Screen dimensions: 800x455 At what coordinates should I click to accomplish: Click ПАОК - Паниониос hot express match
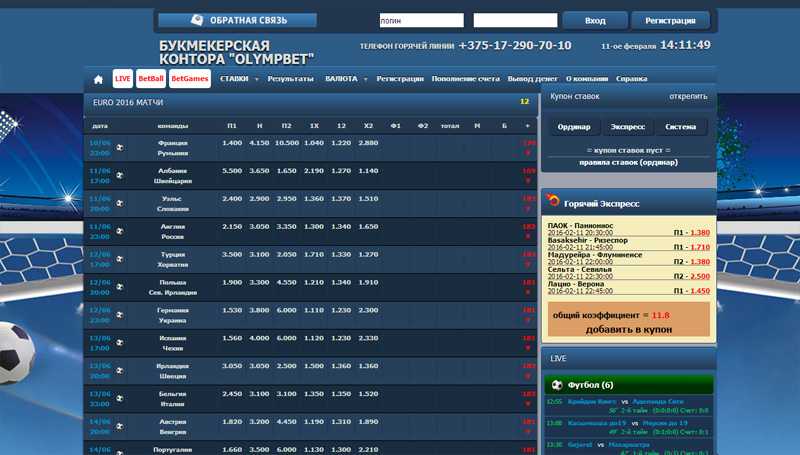click(581, 225)
